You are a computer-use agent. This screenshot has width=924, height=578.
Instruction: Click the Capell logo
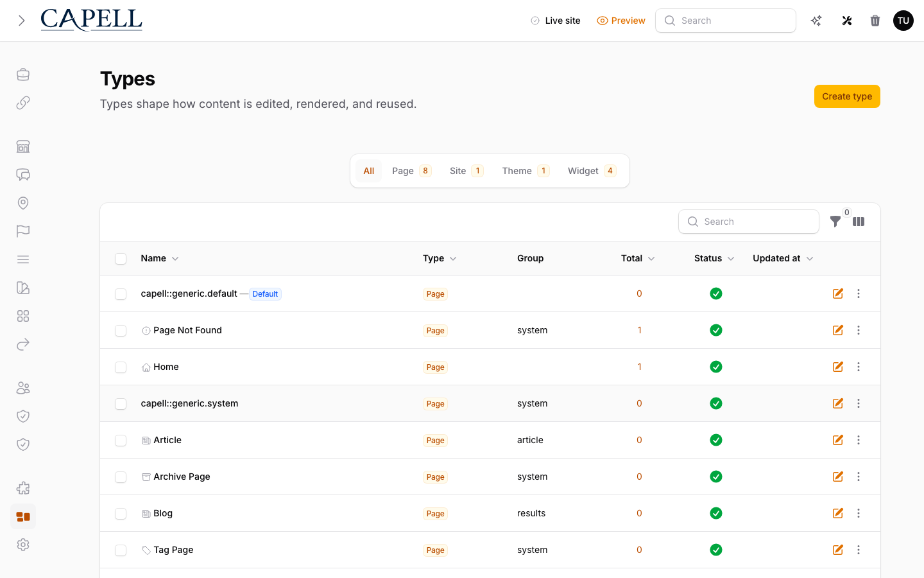(91, 20)
